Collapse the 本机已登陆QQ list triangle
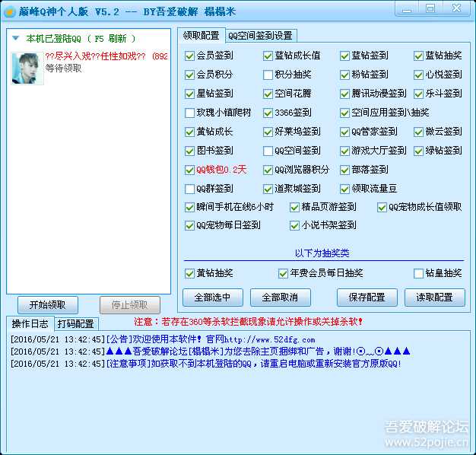 pyautogui.click(x=15, y=38)
